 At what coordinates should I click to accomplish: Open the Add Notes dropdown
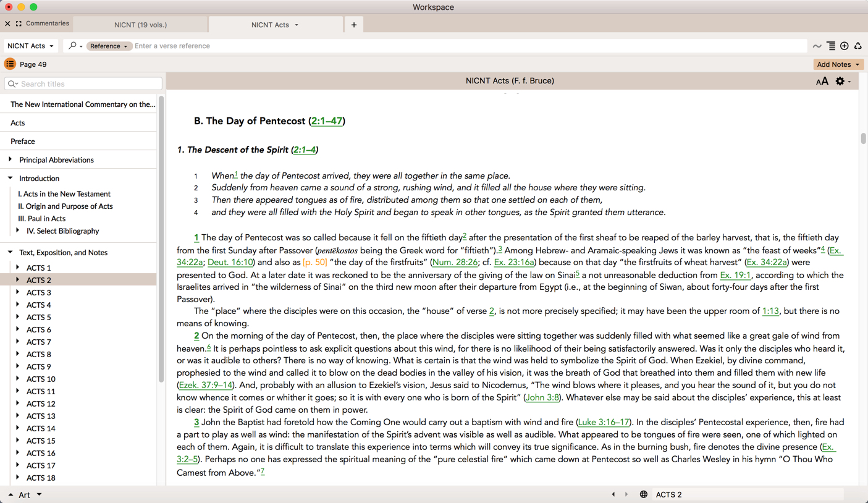[838, 64]
